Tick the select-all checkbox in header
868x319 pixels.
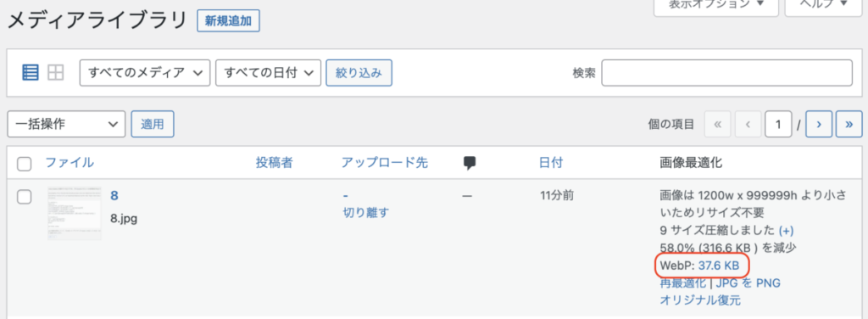25,164
